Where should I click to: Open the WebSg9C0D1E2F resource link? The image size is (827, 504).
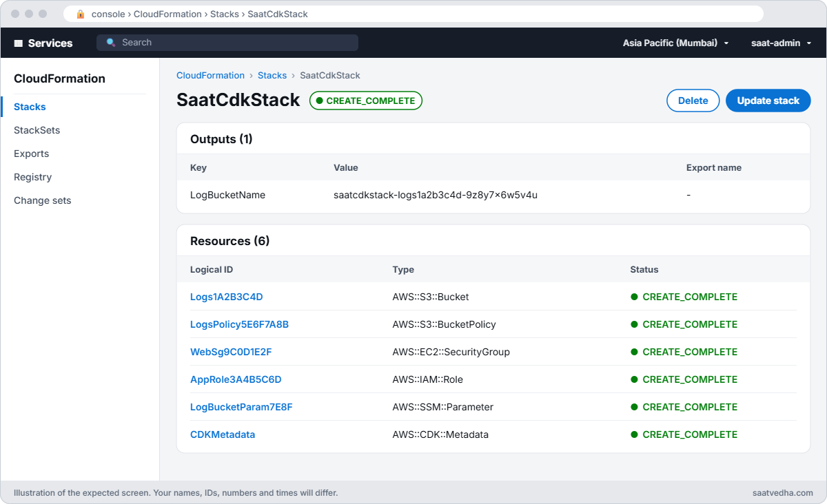231,352
